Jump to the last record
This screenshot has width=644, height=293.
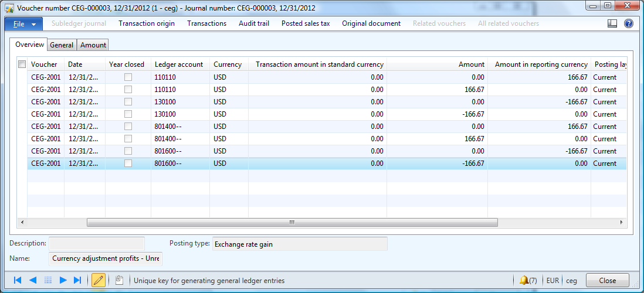click(77, 281)
